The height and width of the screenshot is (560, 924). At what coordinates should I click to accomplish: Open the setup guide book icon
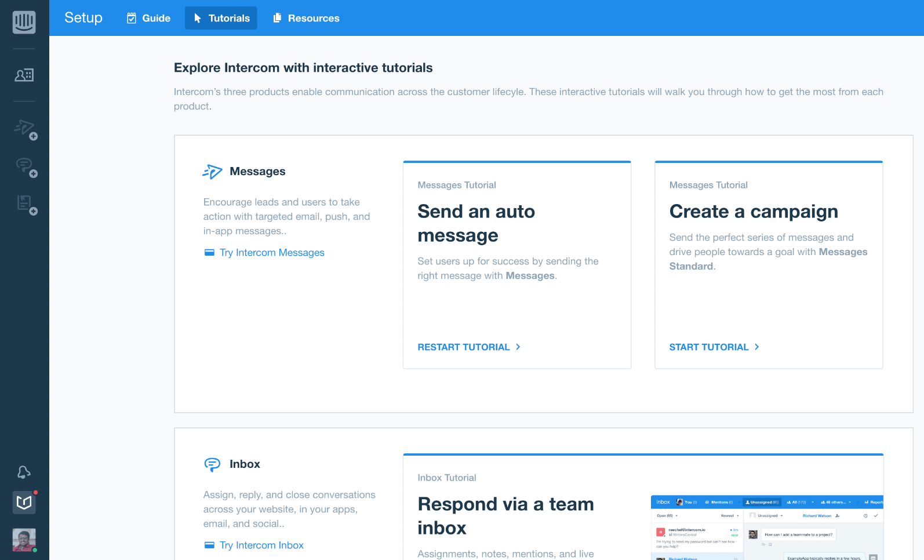(24, 502)
